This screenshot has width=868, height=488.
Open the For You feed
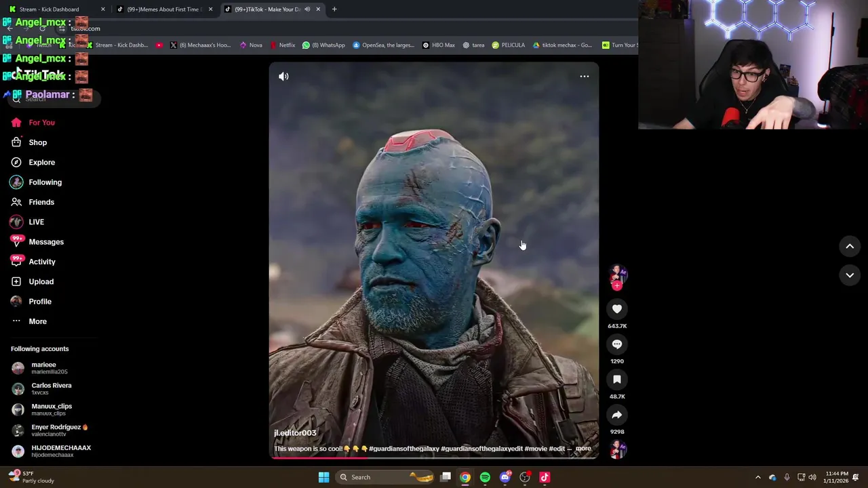pos(33,123)
